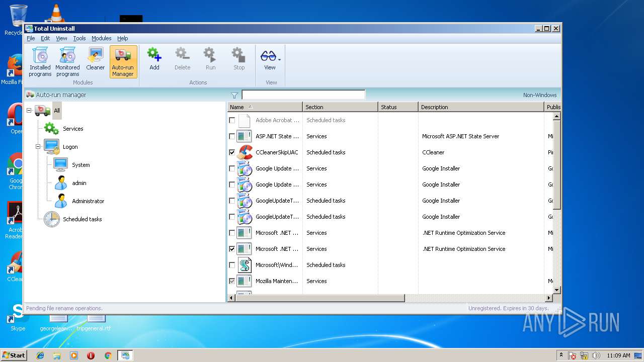
Task: Select the All root node
Action: point(57,111)
